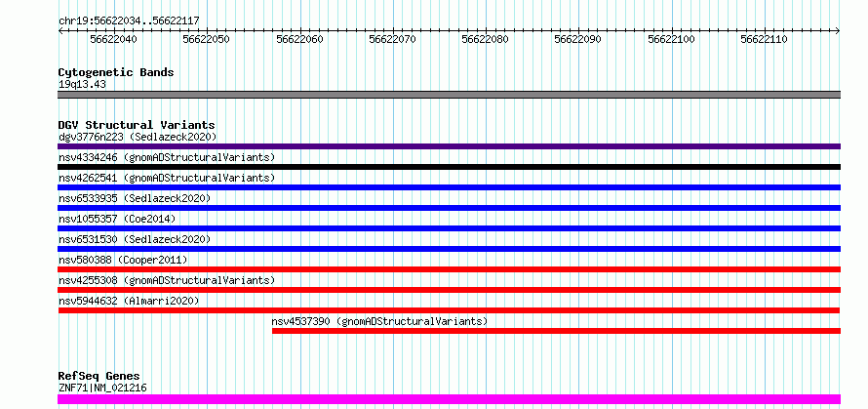
Task: Click ruler position 56622090
Action: click(577, 39)
